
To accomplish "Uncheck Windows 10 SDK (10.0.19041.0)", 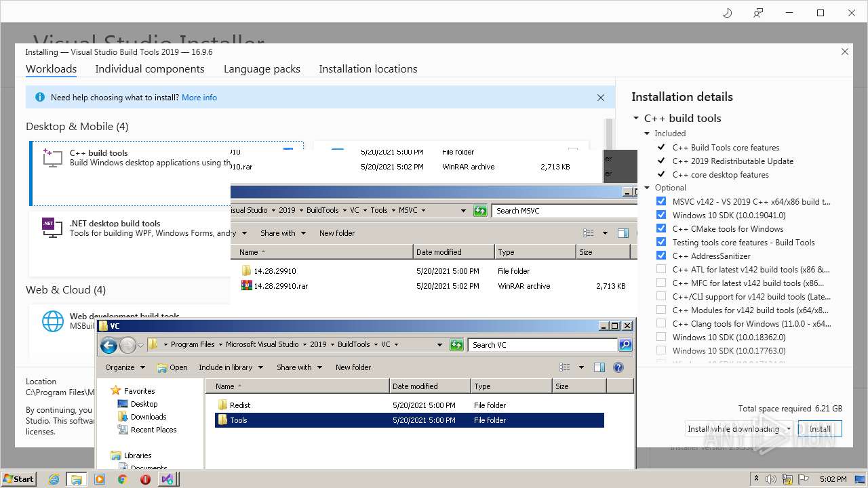I will [661, 215].
